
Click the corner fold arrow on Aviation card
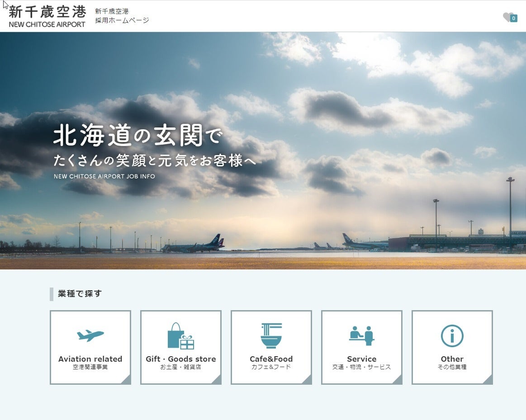pos(127,381)
